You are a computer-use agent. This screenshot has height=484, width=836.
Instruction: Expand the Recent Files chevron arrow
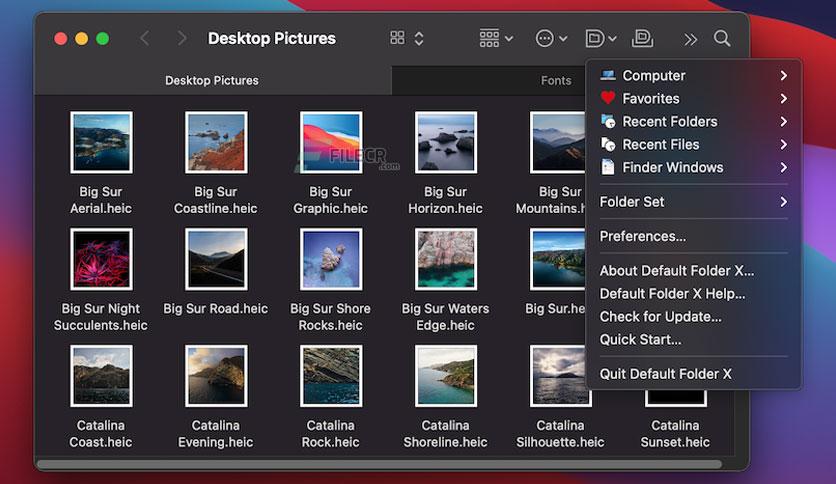click(x=783, y=144)
